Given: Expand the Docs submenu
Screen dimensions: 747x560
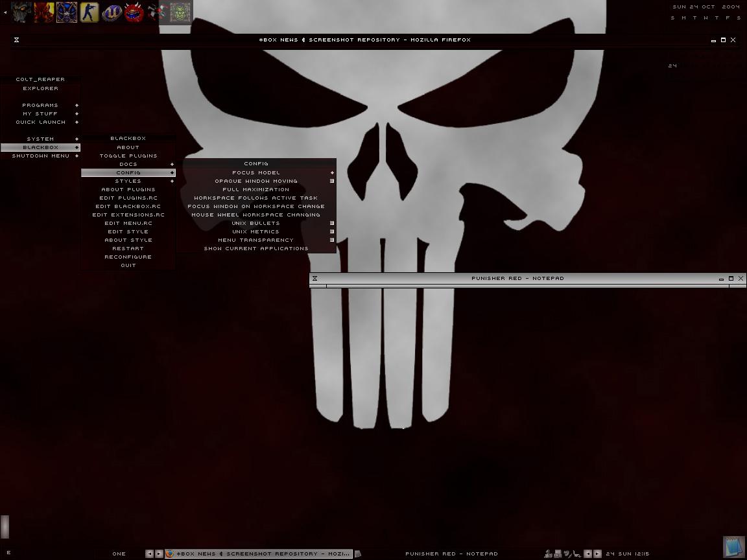Looking at the screenshot, I should (x=128, y=164).
